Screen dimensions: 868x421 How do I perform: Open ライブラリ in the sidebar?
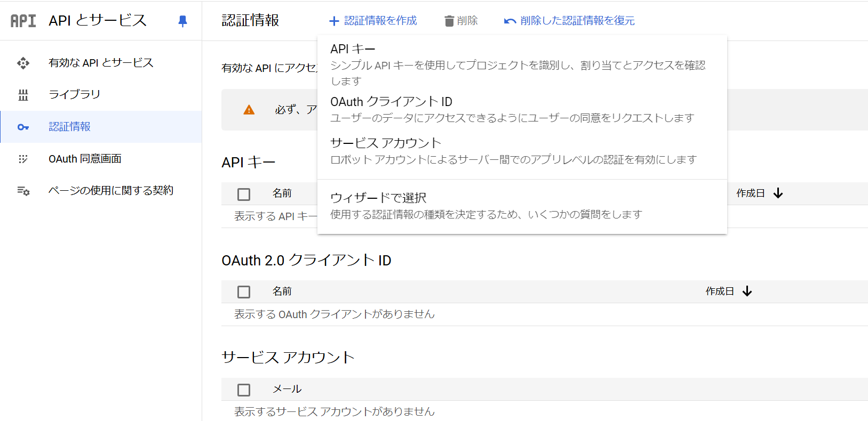point(74,94)
